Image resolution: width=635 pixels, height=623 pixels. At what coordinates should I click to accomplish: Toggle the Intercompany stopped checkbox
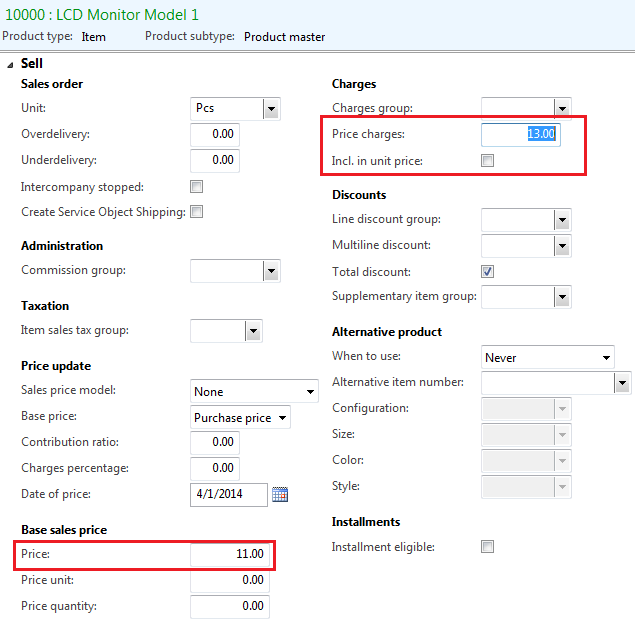point(197,187)
